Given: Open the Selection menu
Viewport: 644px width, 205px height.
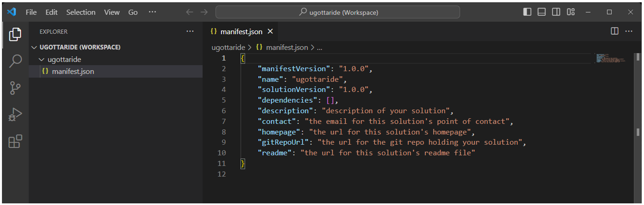Looking at the screenshot, I should 81,12.
